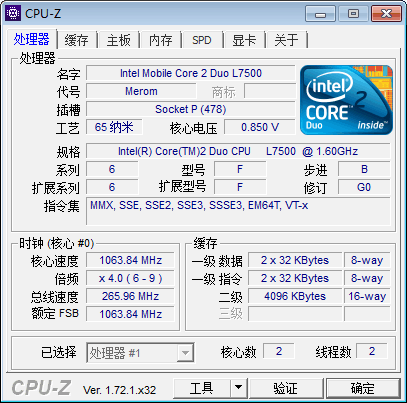Click the 扩展型号 value 'F'
Image resolution: width=407 pixels, height=403 pixels.
pyautogui.click(x=240, y=187)
